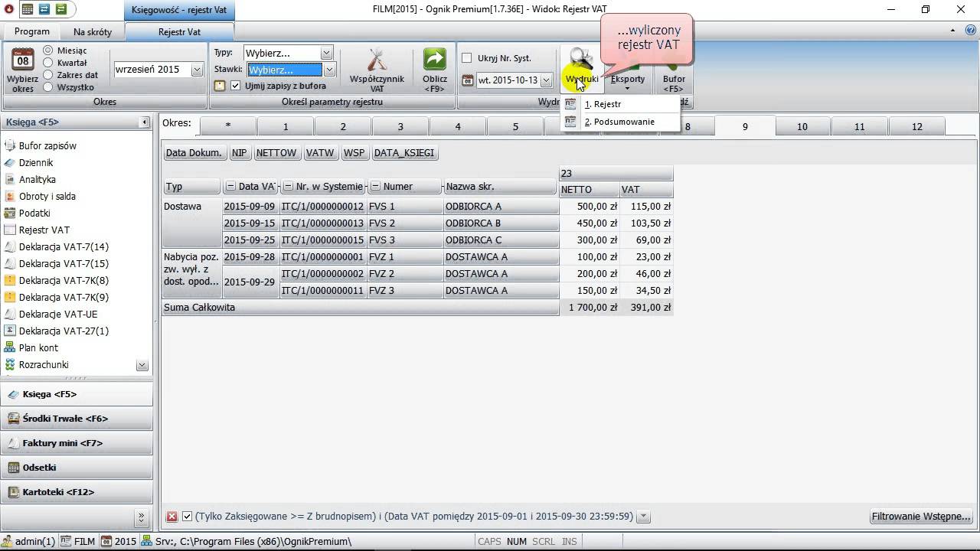Select the asterisk period tab
980x551 pixels.
pos(228,126)
